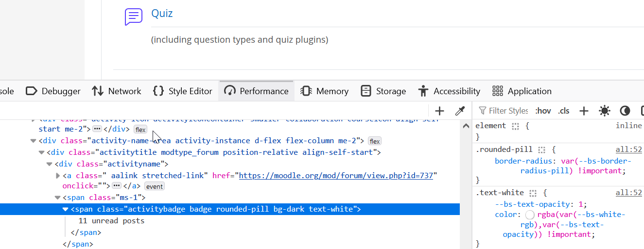Collapse the activity-name-area div node
The width and height of the screenshot is (644, 249).
click(x=34, y=141)
